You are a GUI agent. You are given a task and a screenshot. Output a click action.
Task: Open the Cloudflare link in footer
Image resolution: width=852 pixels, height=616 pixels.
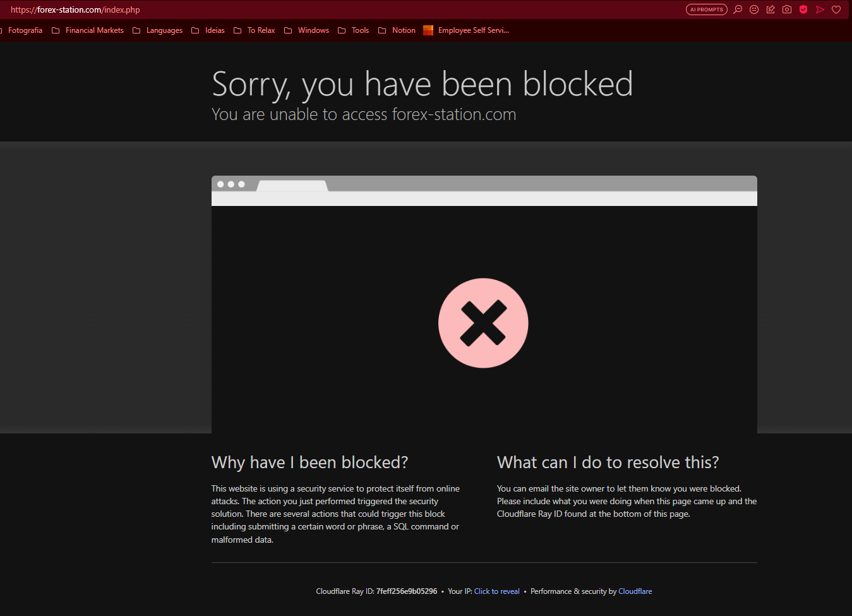pyautogui.click(x=635, y=591)
